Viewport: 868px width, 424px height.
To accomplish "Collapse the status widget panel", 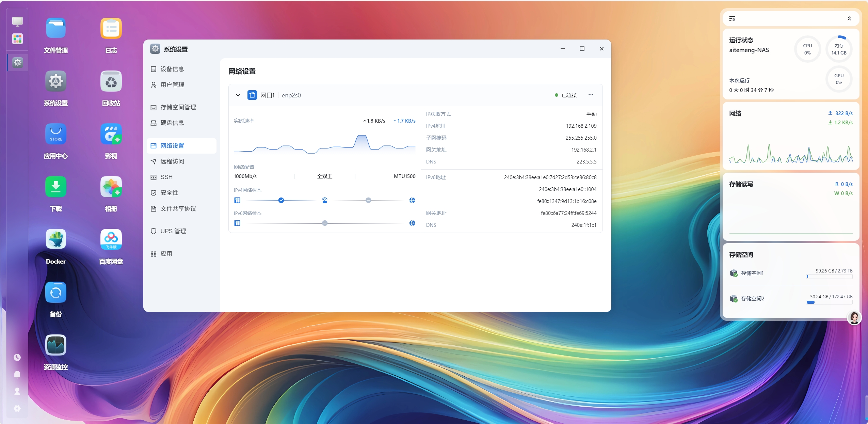I will (849, 19).
